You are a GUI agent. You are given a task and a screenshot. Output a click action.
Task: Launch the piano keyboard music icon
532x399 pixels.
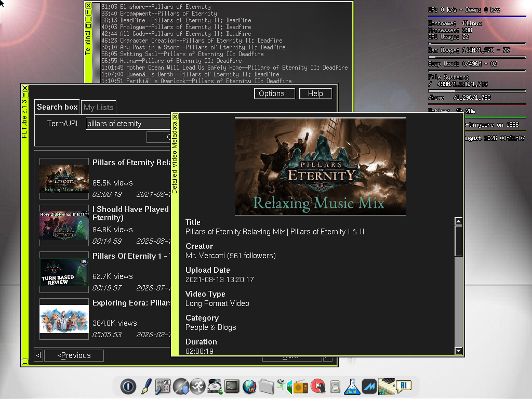[x=387, y=387]
